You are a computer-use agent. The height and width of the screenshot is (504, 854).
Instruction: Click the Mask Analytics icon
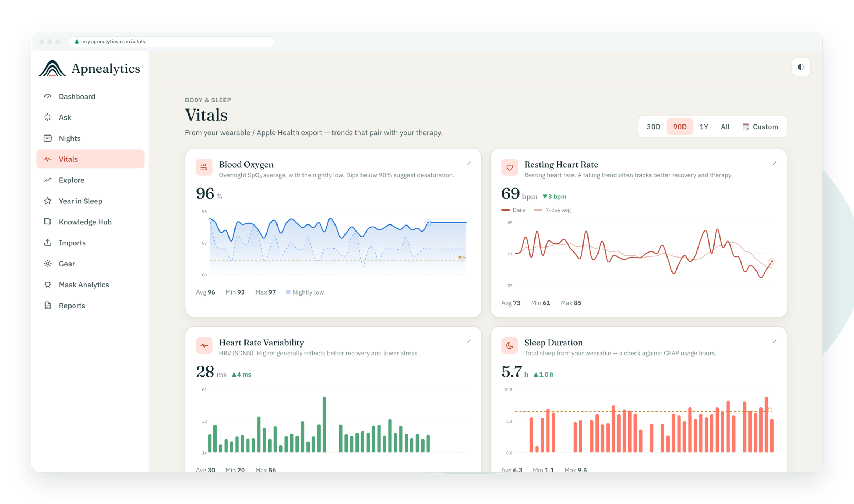(x=48, y=285)
